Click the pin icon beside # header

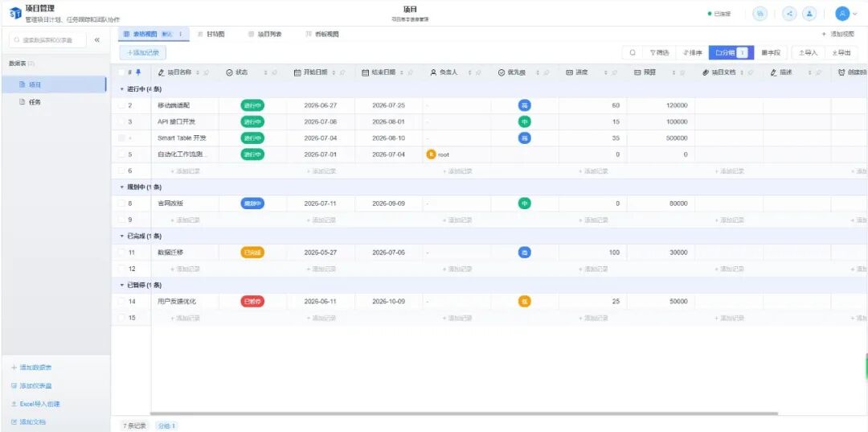(x=138, y=72)
